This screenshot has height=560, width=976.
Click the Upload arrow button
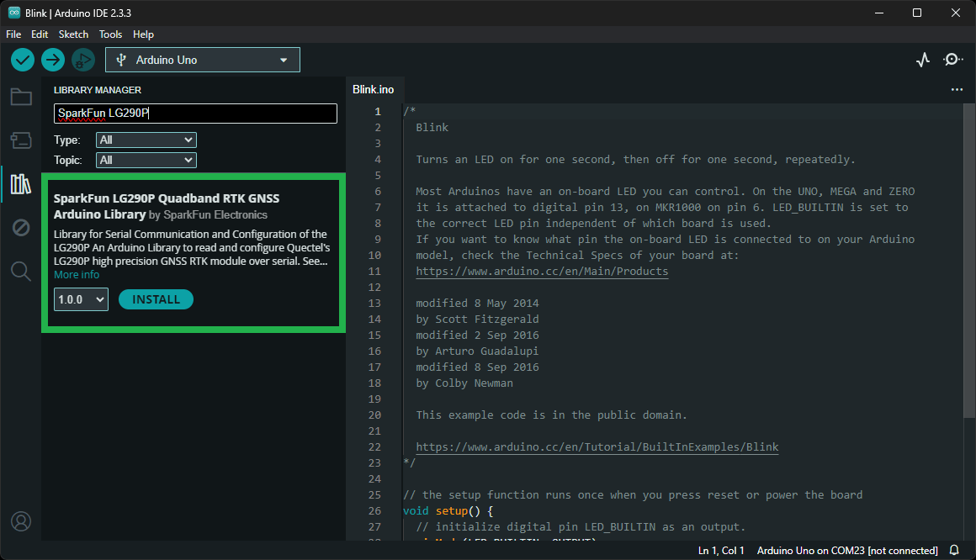[53, 60]
